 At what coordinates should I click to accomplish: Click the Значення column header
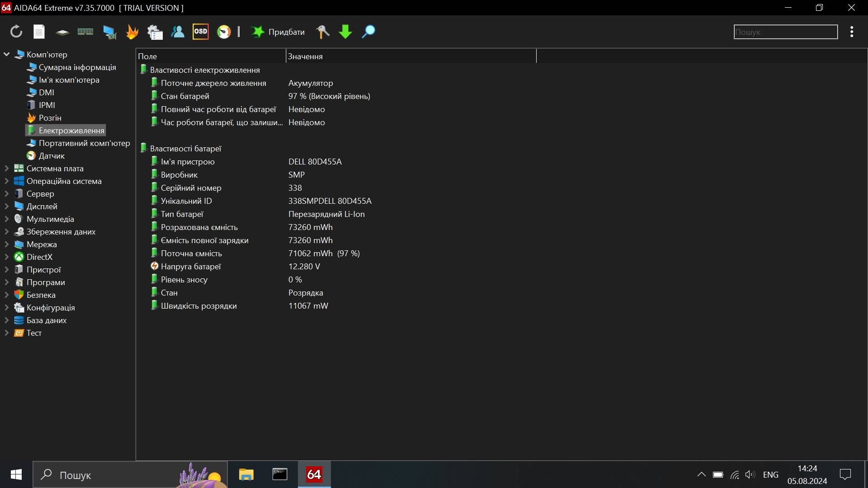(305, 56)
